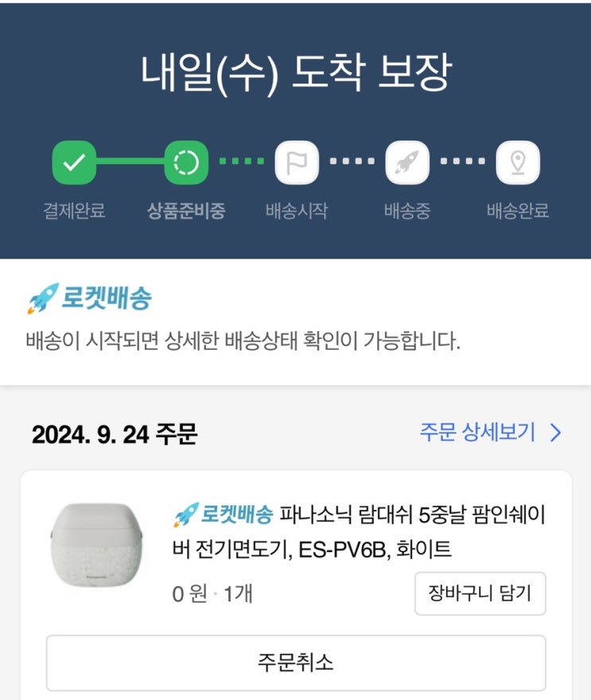Click the green progress line between first steps
Image resolution: width=591 pixels, height=700 pixels.
[x=130, y=161]
